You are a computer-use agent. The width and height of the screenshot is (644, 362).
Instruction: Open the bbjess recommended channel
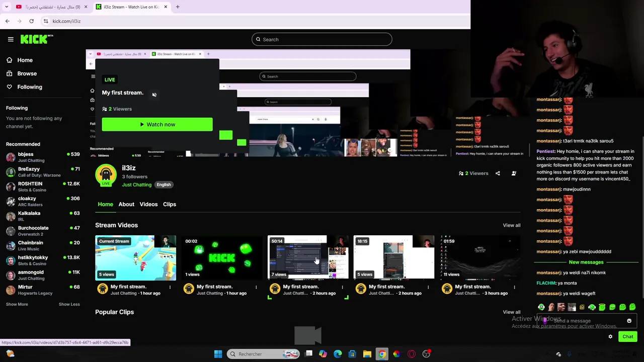coord(43,157)
